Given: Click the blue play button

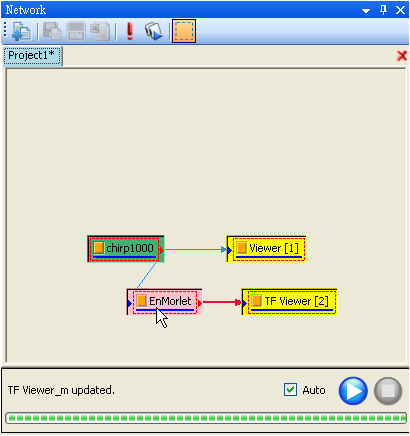Looking at the screenshot, I should point(353,391).
